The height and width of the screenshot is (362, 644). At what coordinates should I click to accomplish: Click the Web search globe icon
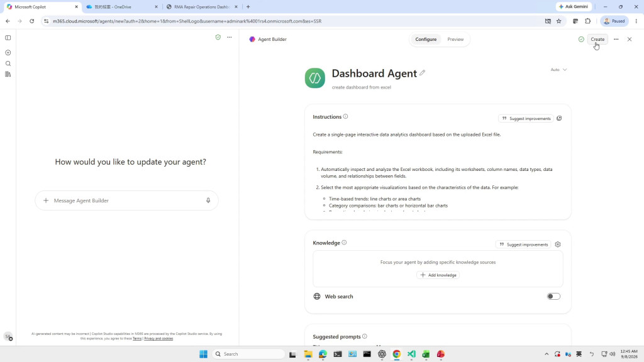click(317, 297)
